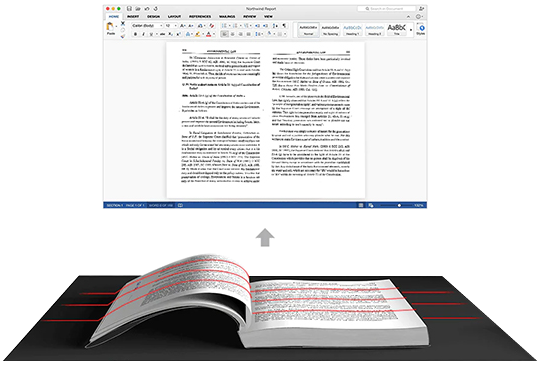540x392 pixels.
Task: Apply the Normal style
Action: 308,30
